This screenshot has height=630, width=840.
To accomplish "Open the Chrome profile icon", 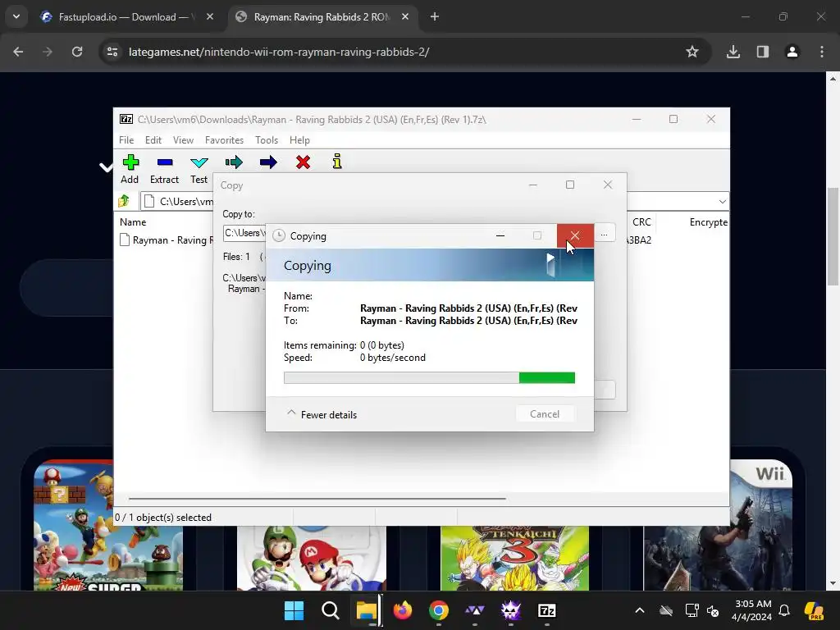I will [792, 52].
